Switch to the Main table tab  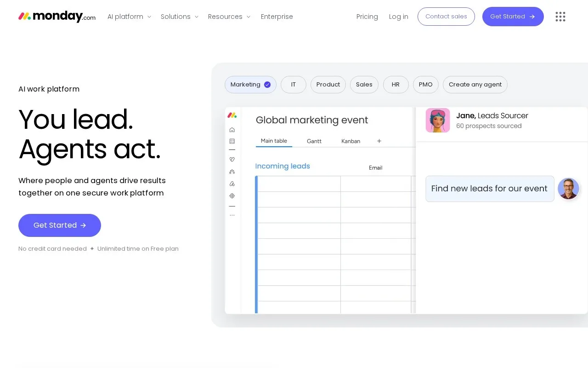click(x=274, y=141)
